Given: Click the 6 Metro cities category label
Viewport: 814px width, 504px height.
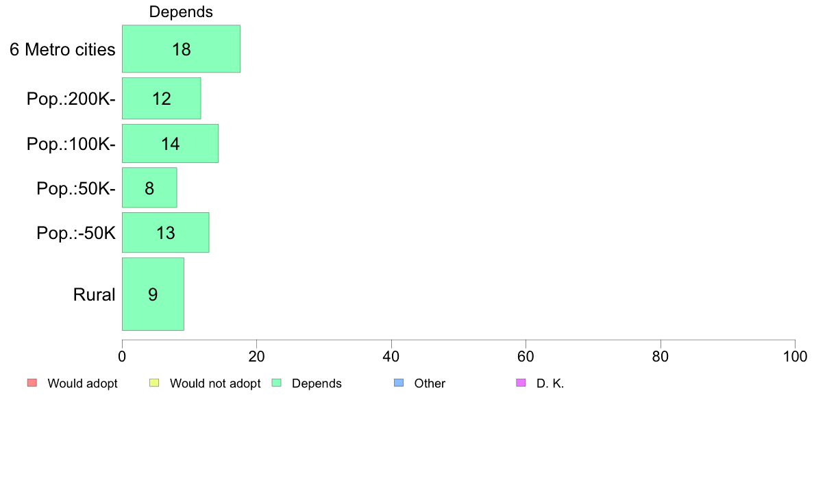Looking at the screenshot, I should pos(62,50).
